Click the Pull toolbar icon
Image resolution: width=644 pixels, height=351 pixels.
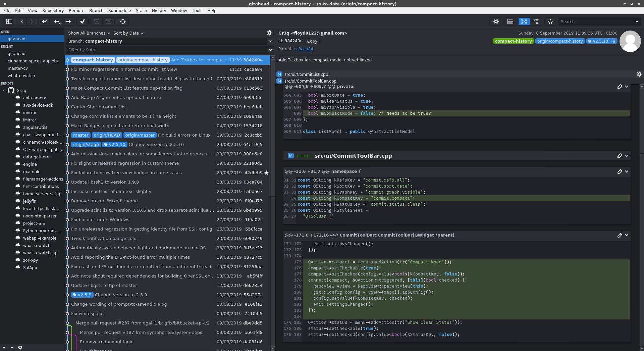(57, 21)
